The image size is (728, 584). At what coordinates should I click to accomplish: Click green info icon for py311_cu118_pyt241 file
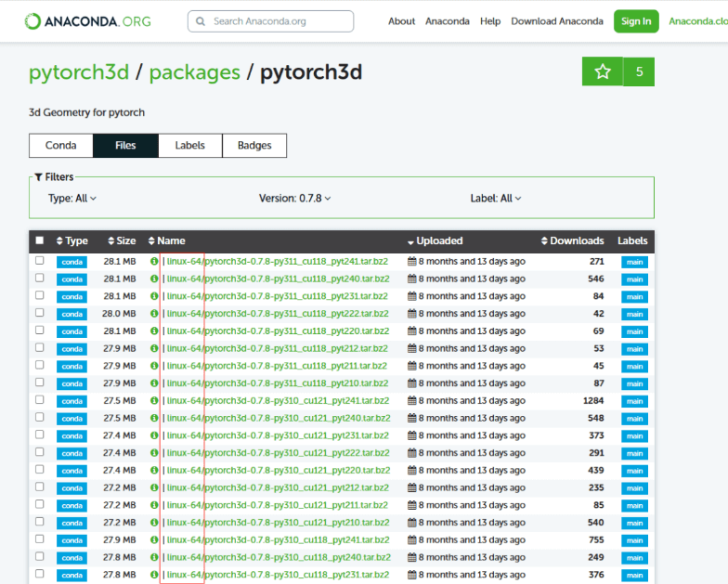(154, 262)
